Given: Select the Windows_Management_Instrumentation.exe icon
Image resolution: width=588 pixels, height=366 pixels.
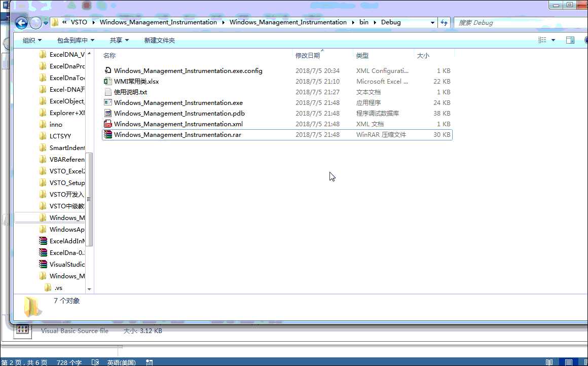Looking at the screenshot, I should pyautogui.click(x=108, y=102).
